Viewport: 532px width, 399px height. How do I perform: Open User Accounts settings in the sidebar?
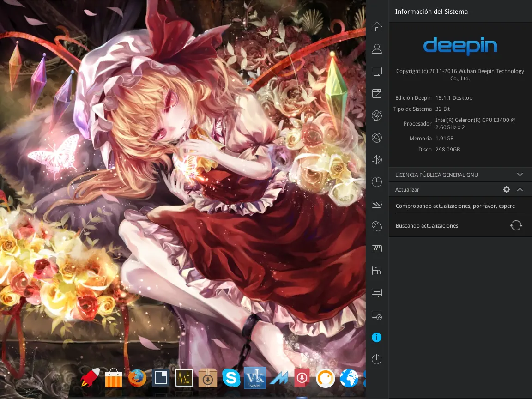tap(377, 49)
